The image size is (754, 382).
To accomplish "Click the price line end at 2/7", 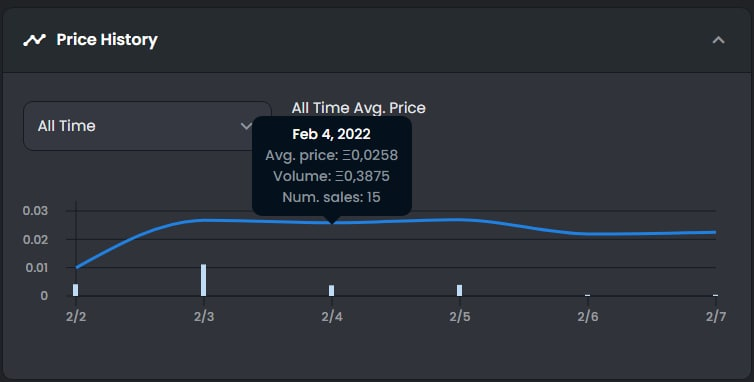I will click(x=715, y=232).
